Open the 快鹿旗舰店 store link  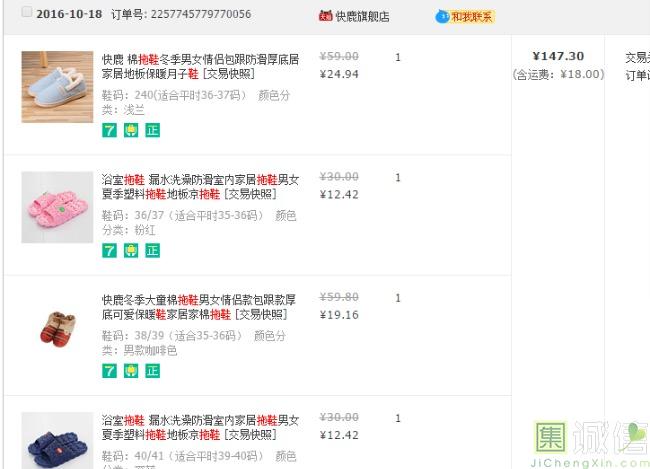click(x=362, y=16)
